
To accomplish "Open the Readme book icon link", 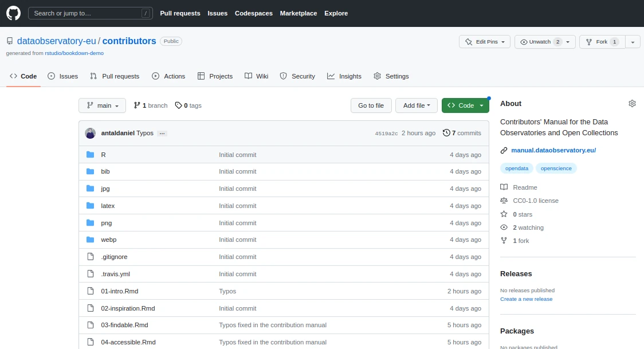I will click(504, 187).
